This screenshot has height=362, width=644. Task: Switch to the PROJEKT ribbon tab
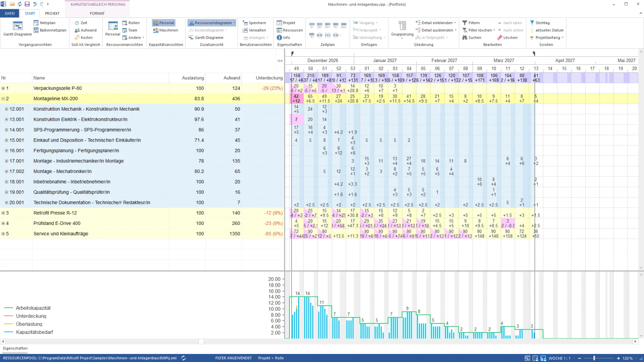tap(52, 13)
